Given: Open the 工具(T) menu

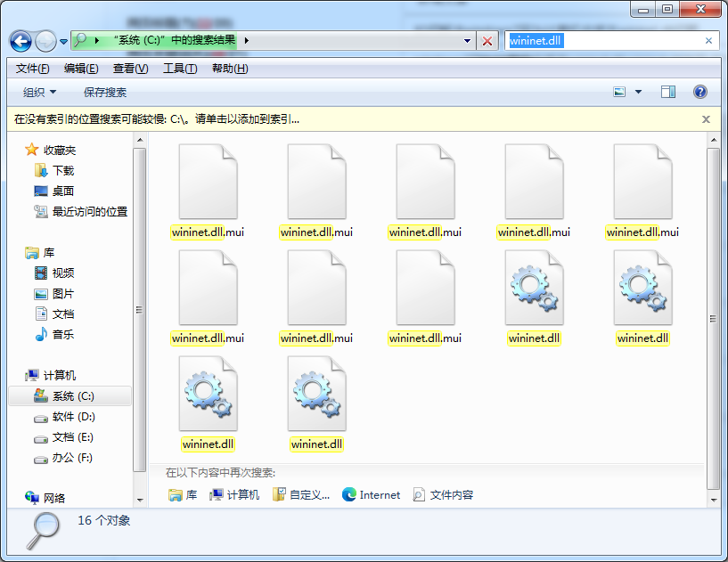Looking at the screenshot, I should (180, 69).
